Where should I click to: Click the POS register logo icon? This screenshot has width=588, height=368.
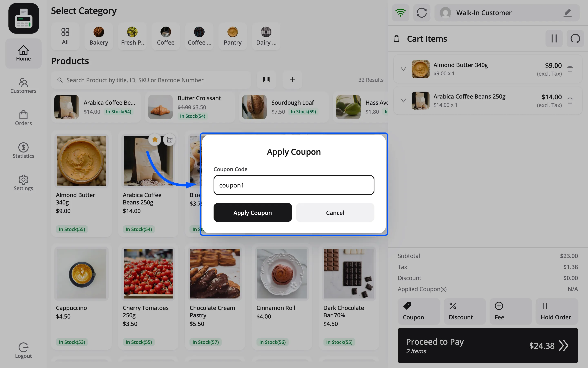point(23,18)
